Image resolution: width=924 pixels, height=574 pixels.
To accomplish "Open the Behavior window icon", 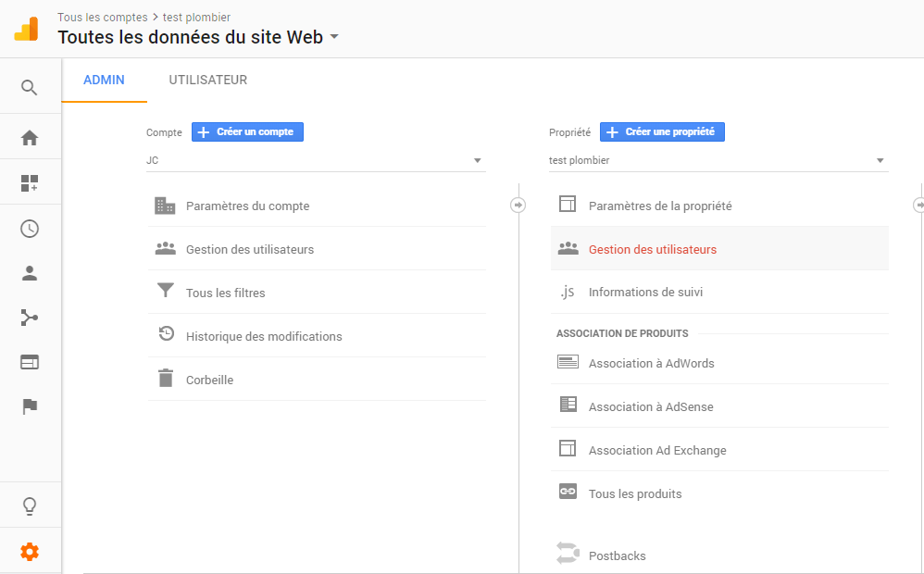I will coord(30,362).
